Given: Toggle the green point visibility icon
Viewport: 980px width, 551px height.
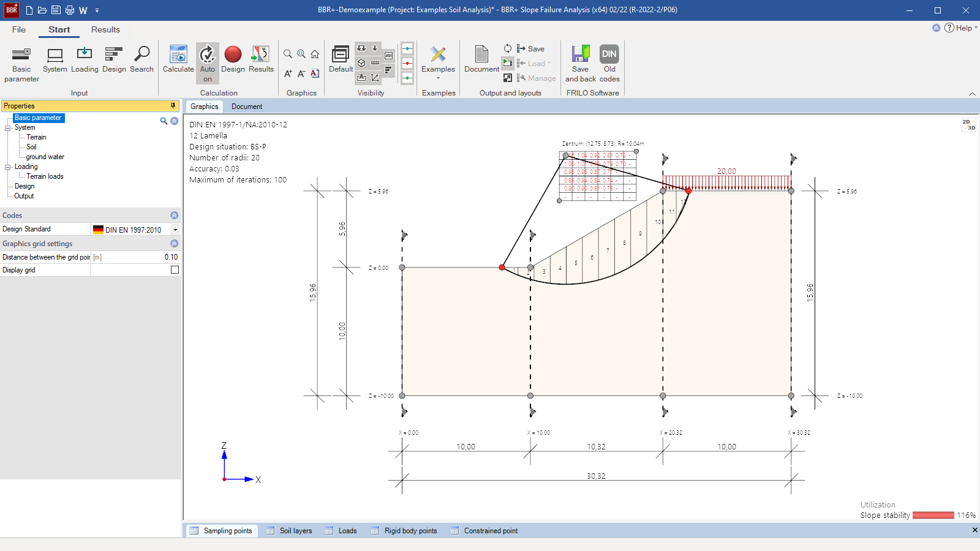Looking at the screenshot, I should tap(407, 78).
